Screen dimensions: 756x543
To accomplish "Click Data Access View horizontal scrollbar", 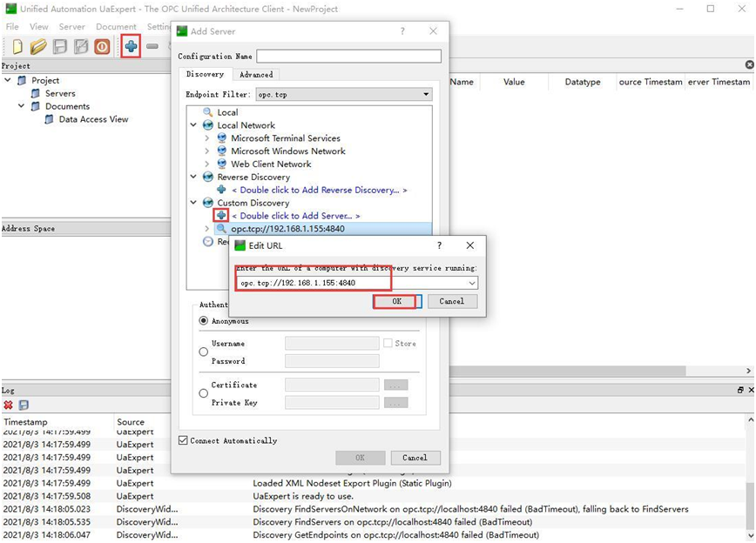I will coord(568,371).
